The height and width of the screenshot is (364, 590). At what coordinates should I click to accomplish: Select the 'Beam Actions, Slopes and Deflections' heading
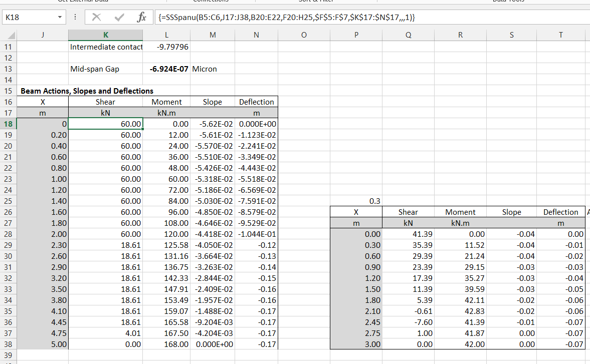click(87, 91)
